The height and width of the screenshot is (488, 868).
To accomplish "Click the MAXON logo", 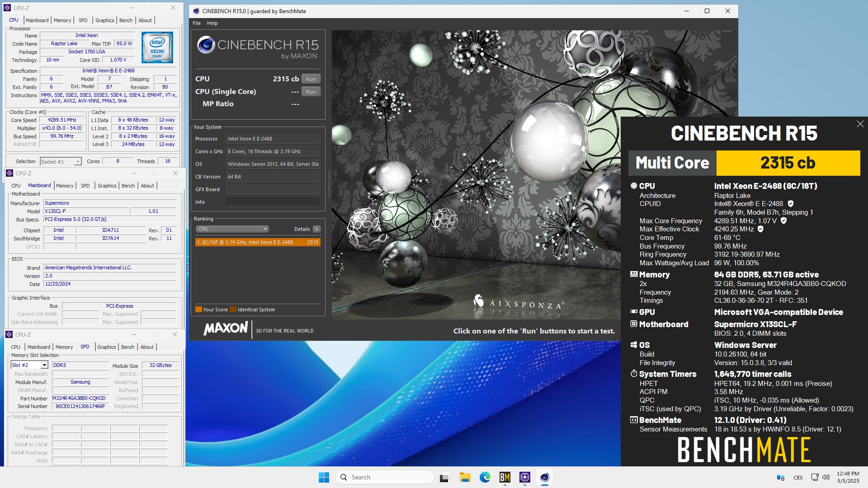I will [x=226, y=328].
